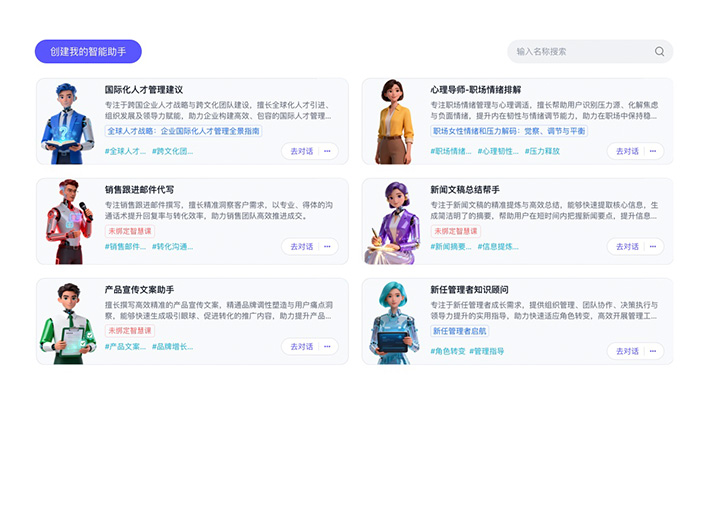
Task: Click the 创建我的智能助手 button
Action: pos(88,51)
